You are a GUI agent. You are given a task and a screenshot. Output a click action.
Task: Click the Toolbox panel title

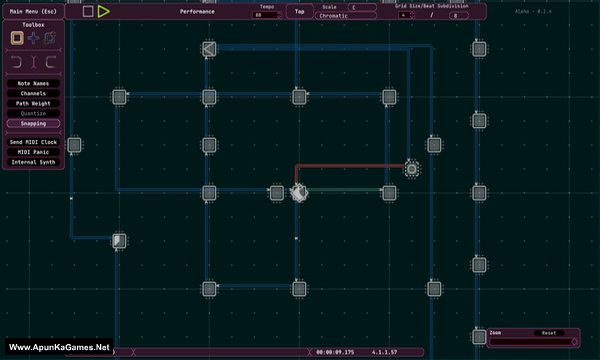(33, 25)
